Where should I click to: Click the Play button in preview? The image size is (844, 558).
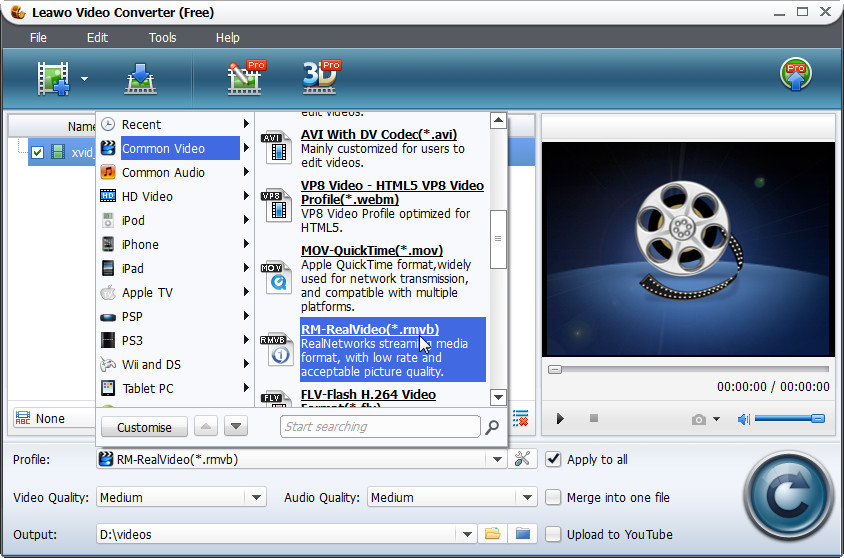[560, 419]
